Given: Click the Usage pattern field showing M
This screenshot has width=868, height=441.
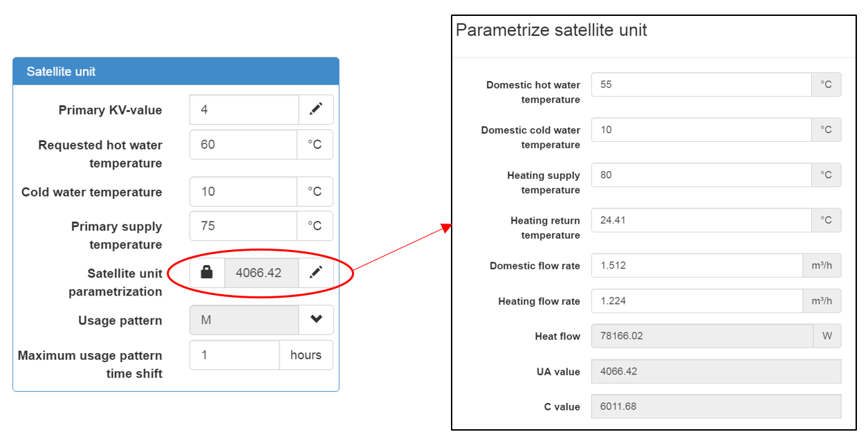Looking at the screenshot, I should 243,320.
